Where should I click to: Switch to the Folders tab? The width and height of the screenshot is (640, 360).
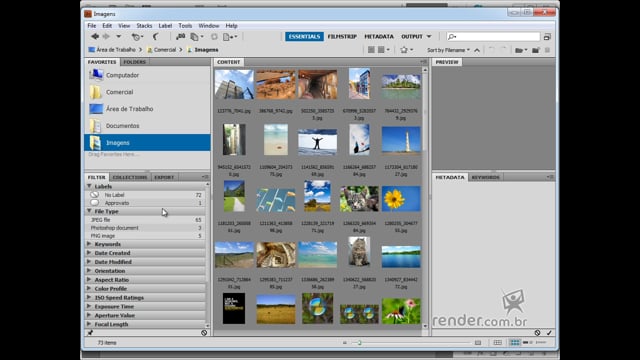(134, 62)
